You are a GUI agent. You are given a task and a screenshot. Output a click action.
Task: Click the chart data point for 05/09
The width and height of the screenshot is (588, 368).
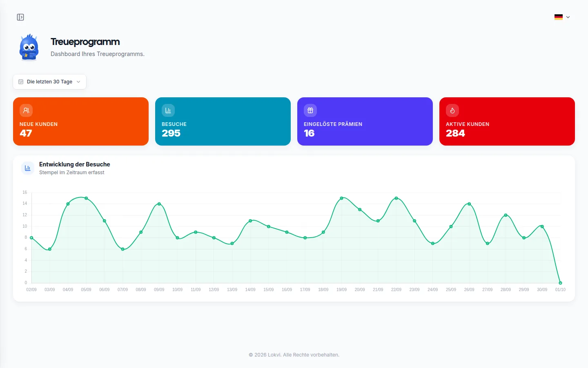point(86,198)
